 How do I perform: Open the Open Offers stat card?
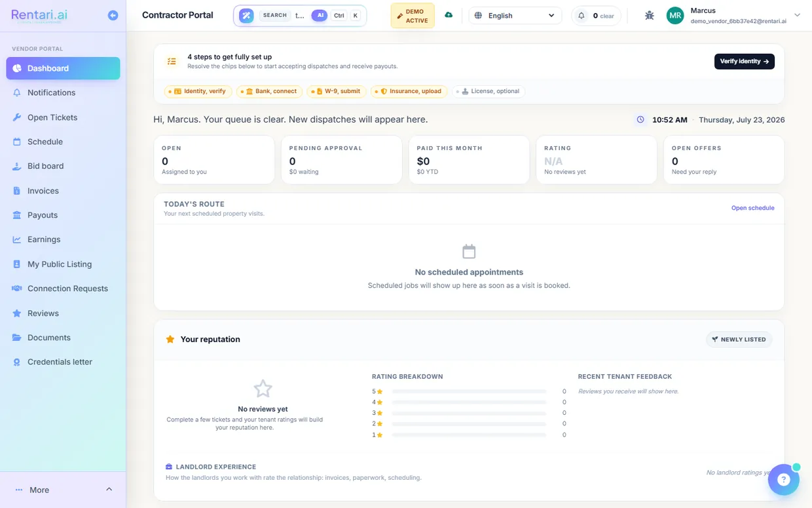tap(724, 160)
